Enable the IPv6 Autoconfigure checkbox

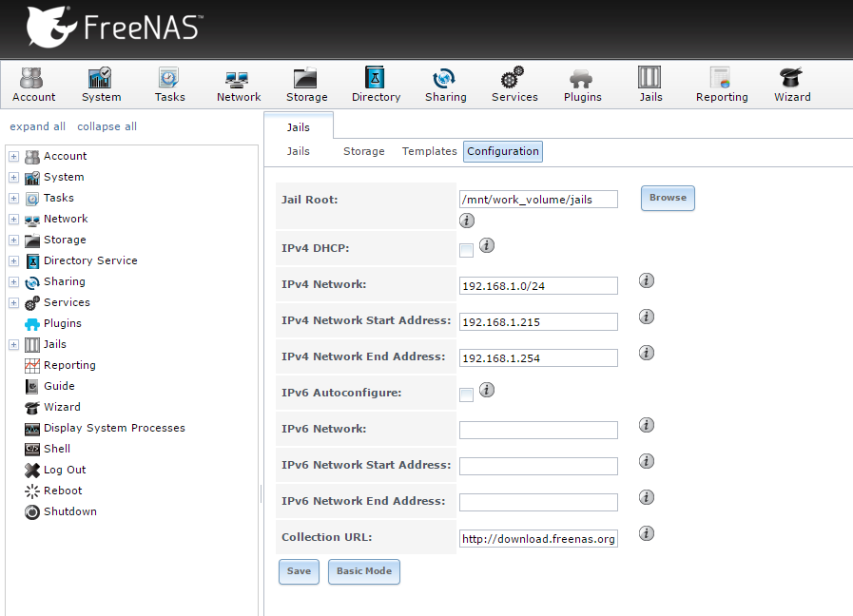pyautogui.click(x=466, y=395)
